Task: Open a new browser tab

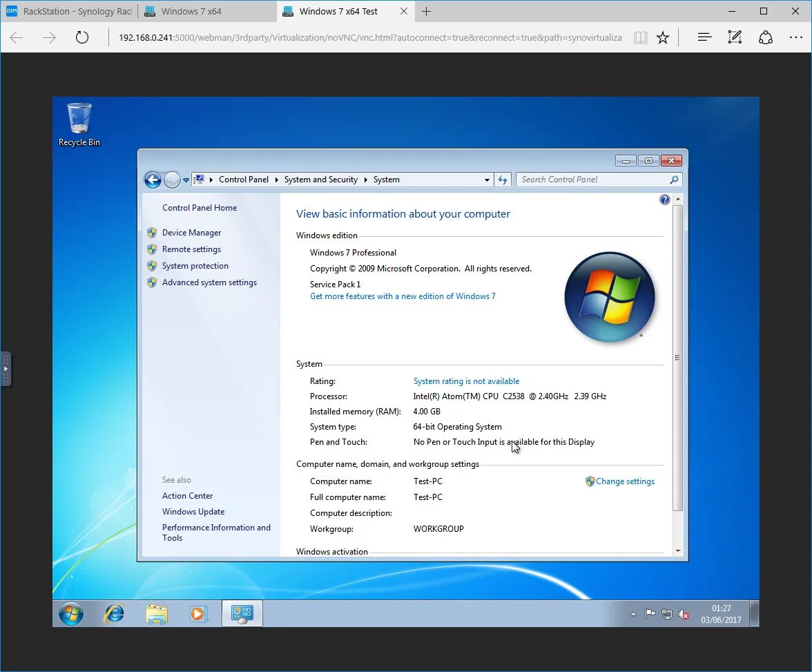Action: [426, 12]
